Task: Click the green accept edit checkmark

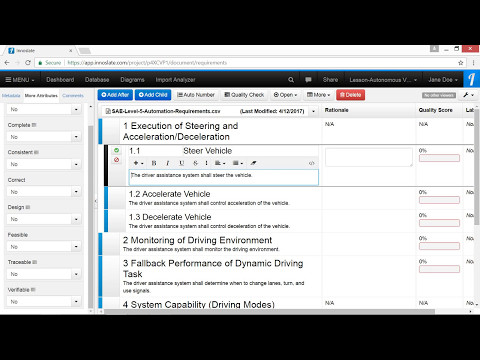Action: tap(116, 150)
